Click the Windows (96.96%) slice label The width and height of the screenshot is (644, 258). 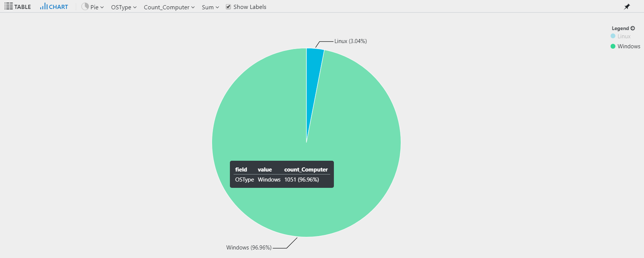coord(249,248)
